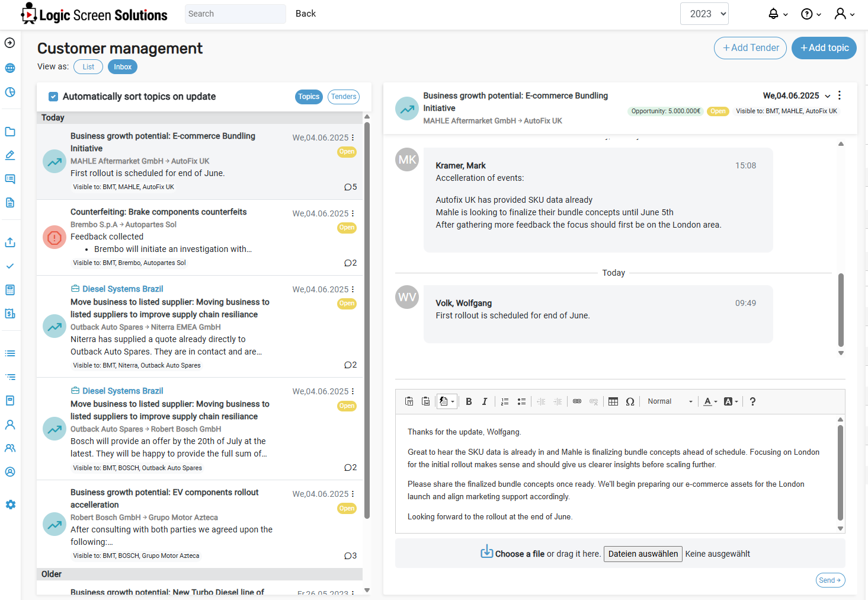Click the indented list icon in sidebar
The image size is (868, 600).
10,377
